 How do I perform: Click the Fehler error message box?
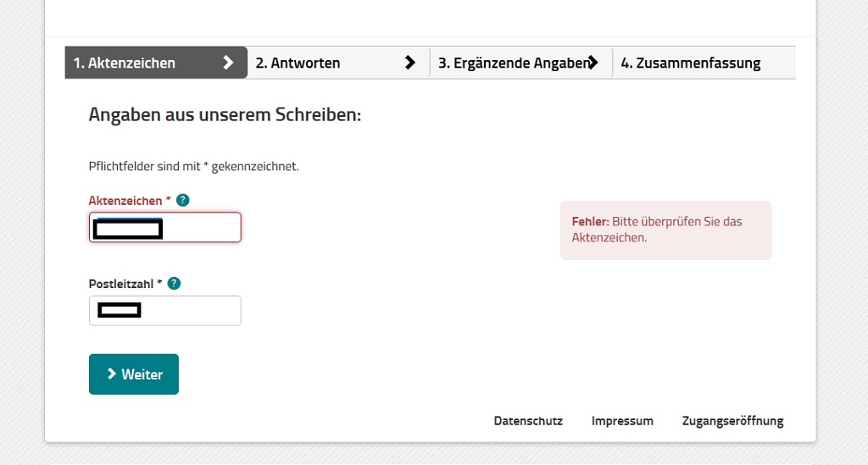coord(666,230)
